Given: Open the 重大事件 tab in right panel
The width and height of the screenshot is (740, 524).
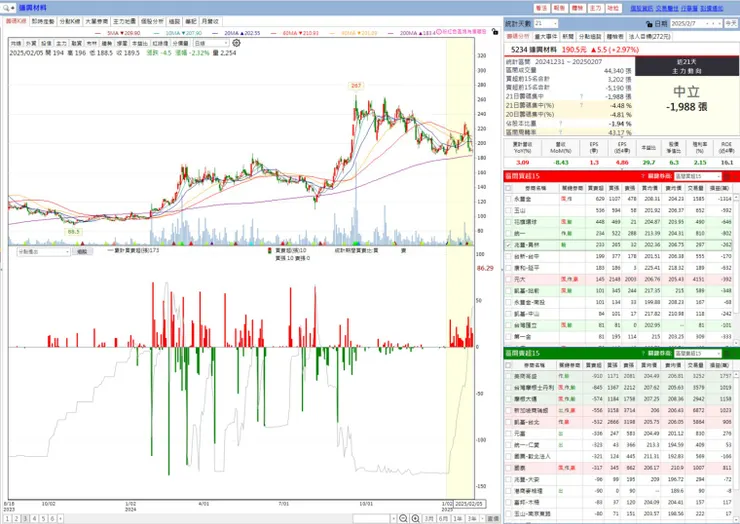Looking at the screenshot, I should (x=546, y=36).
